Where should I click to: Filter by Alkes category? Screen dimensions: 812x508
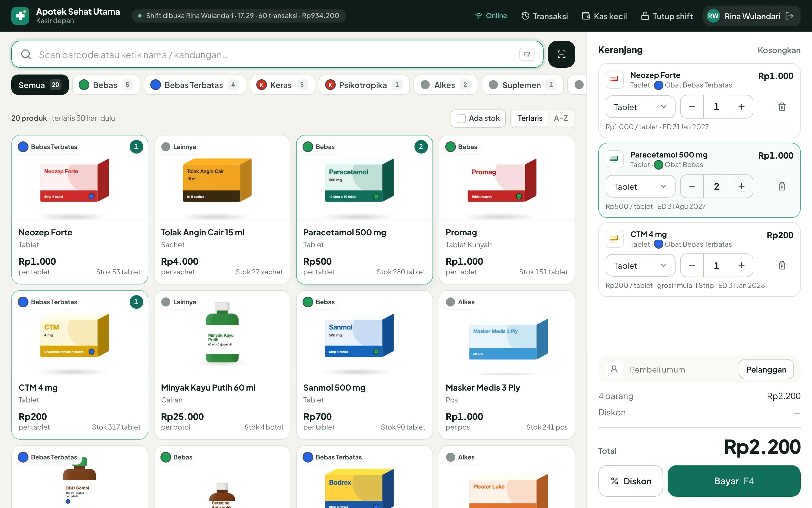(x=445, y=85)
